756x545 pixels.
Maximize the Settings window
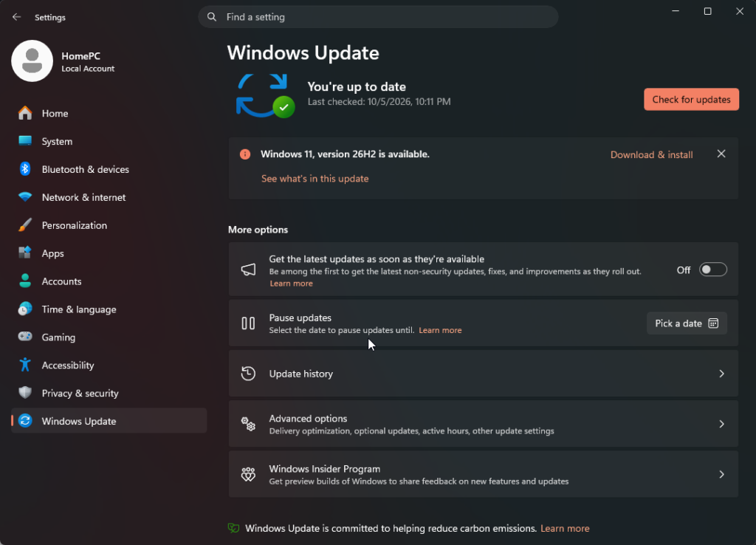click(x=707, y=11)
